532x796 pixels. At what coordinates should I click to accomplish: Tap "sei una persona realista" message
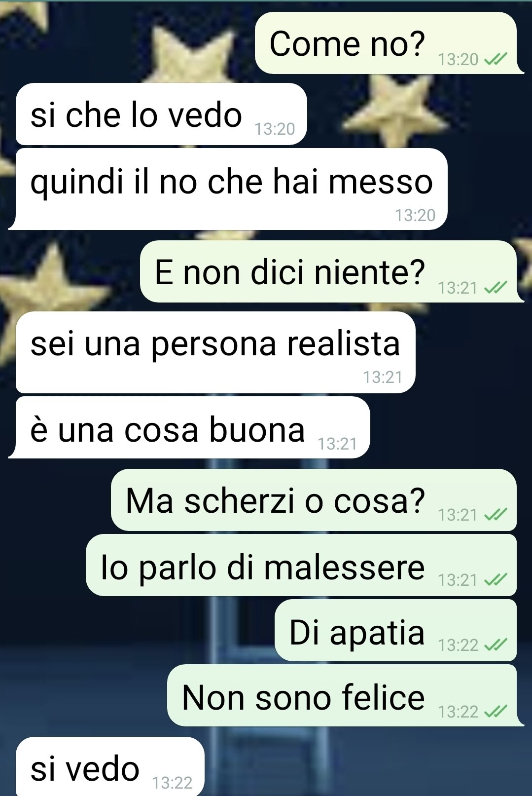click(215, 352)
